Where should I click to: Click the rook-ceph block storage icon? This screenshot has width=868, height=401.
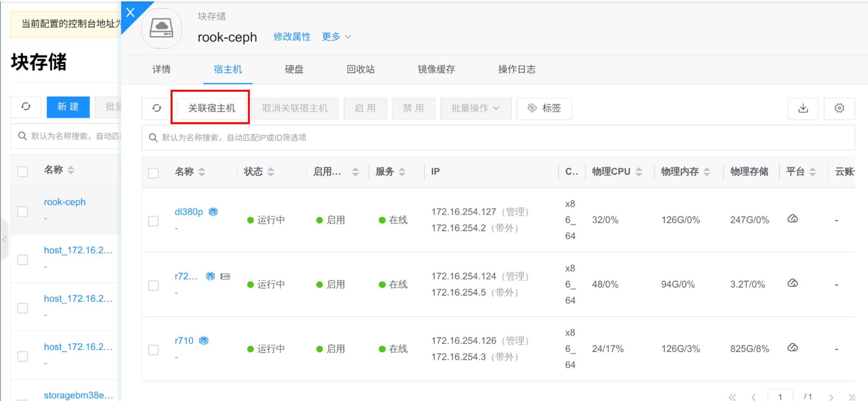(x=161, y=29)
